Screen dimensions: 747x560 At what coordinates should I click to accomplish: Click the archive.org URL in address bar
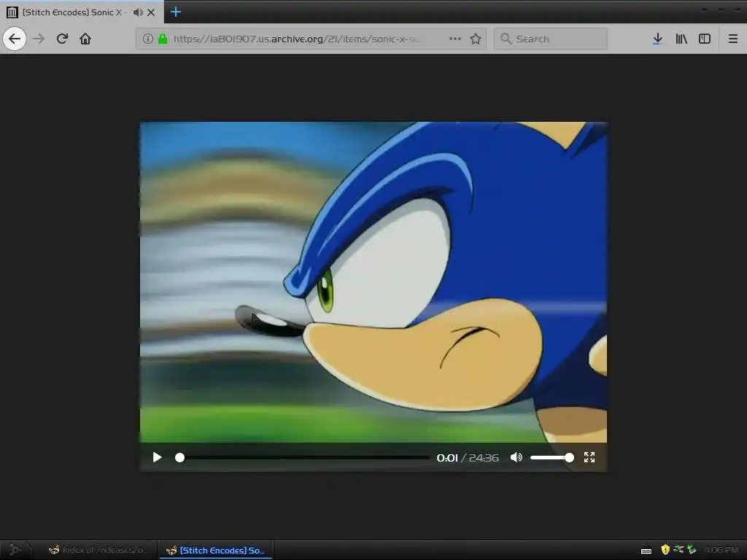pos(296,39)
